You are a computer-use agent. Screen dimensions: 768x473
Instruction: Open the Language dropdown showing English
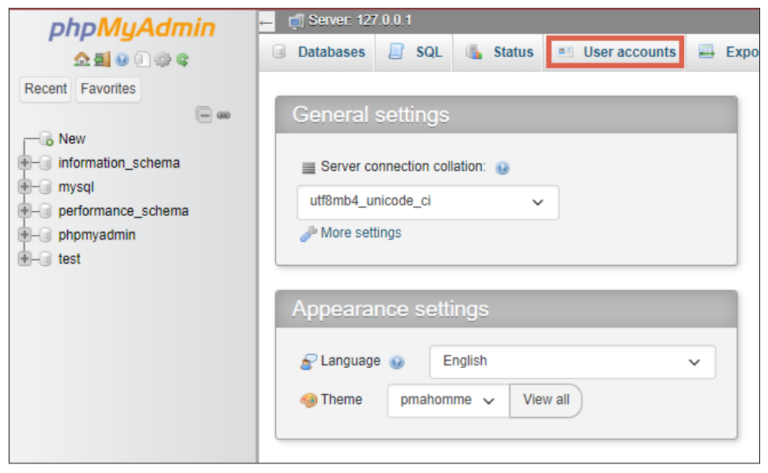pyautogui.click(x=572, y=362)
